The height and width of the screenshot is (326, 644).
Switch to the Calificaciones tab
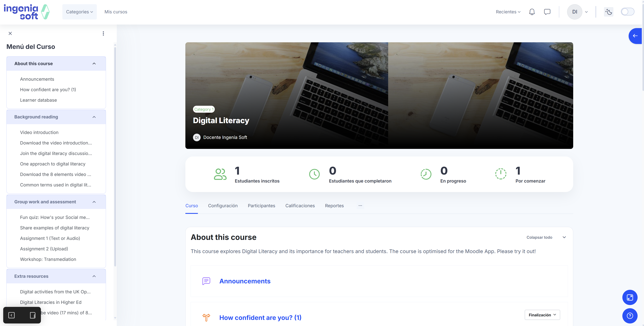tap(300, 206)
